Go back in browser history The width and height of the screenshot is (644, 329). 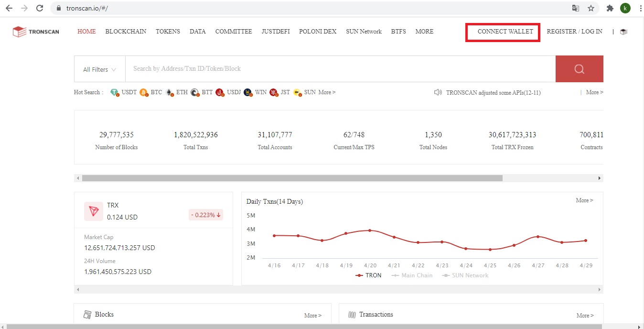9,8
